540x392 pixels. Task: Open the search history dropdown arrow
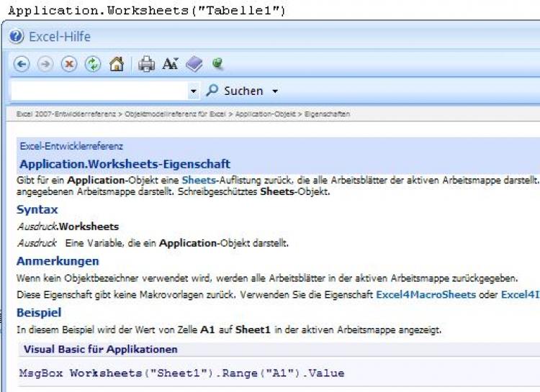pyautogui.click(x=194, y=91)
